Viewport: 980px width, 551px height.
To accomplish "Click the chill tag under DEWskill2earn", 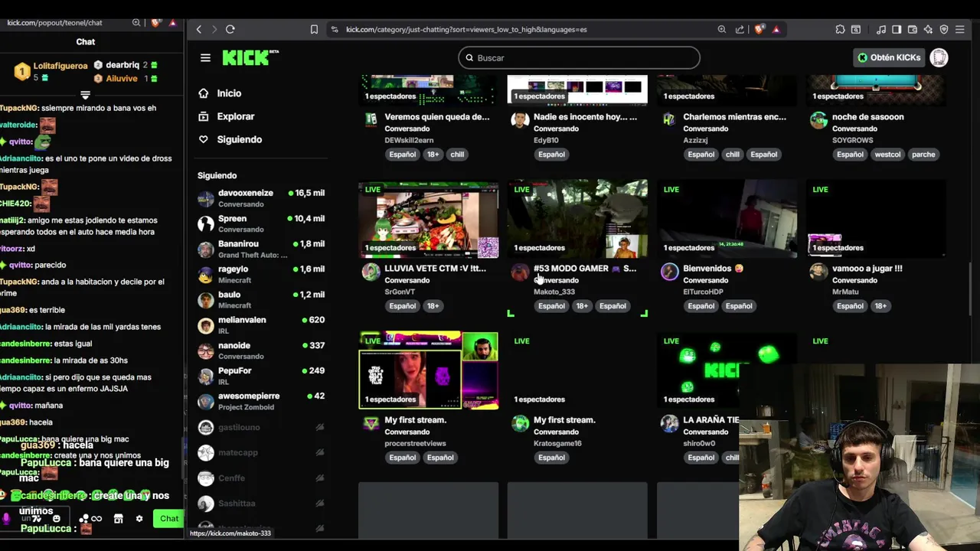I will click(457, 155).
